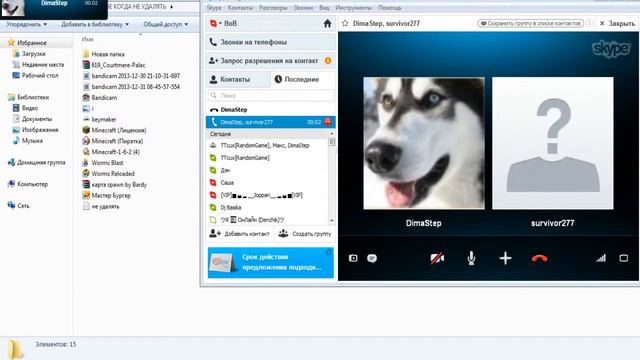Open Добавить в библиотеку dropdown
Screen dimensions: 640x360
coord(95,24)
